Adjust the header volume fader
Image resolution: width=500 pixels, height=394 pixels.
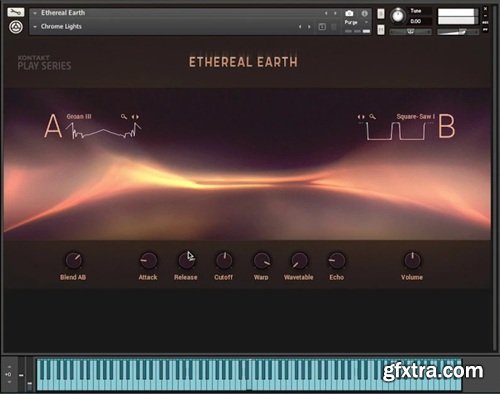[458, 32]
